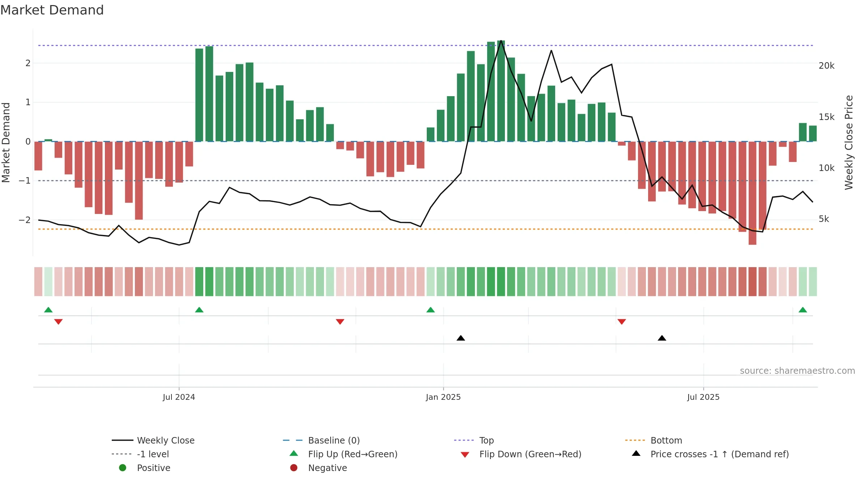
Task: Click the Negative legend label
Action: click(x=327, y=468)
